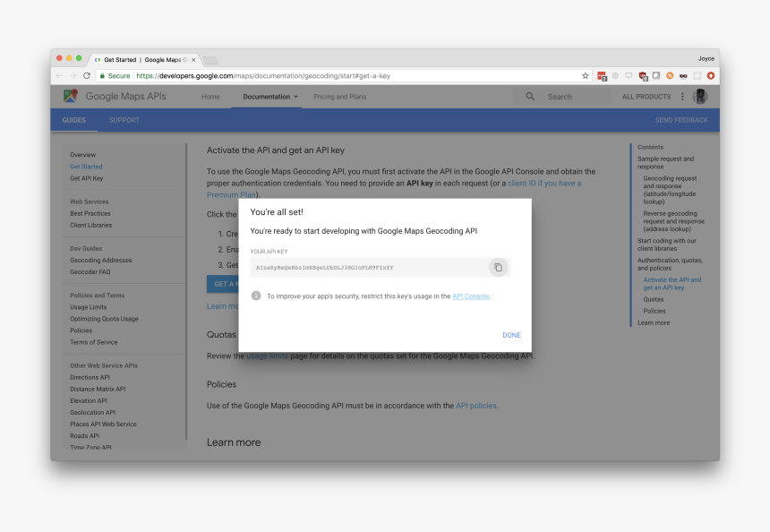Switch to the SUPPORT tab
Image resolution: width=770 pixels, height=532 pixels.
click(124, 120)
